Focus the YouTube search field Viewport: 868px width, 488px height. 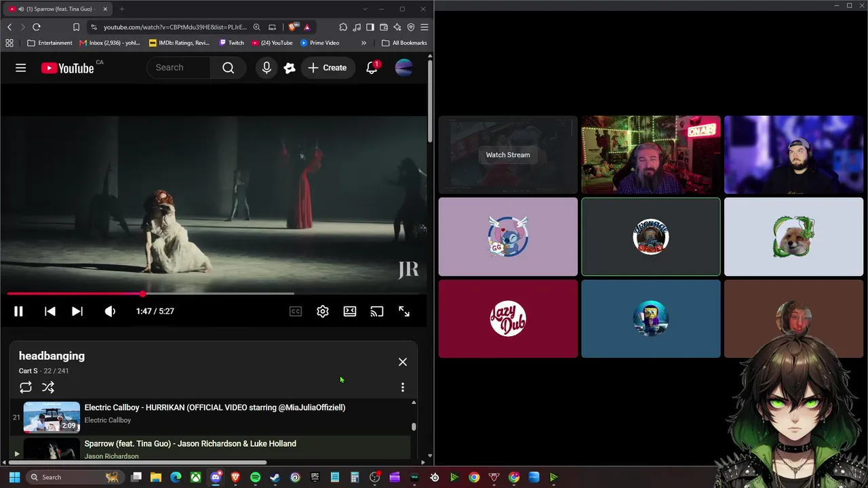(179, 68)
